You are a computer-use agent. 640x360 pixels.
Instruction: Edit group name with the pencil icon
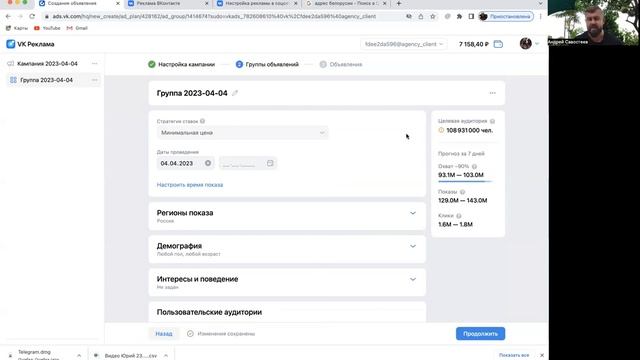click(x=235, y=93)
